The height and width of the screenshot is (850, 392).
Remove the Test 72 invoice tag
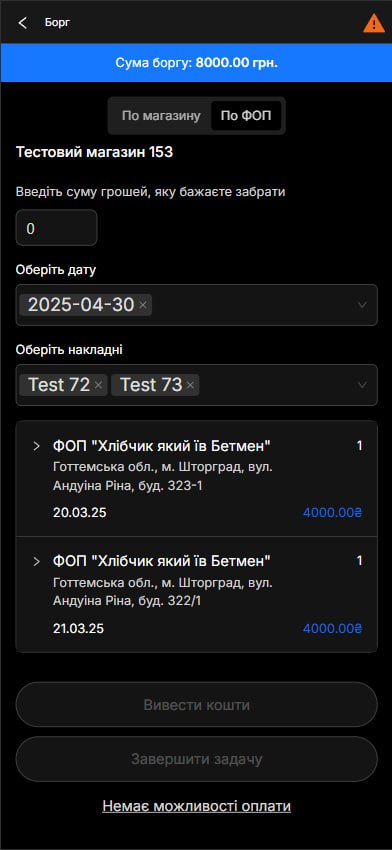click(98, 385)
